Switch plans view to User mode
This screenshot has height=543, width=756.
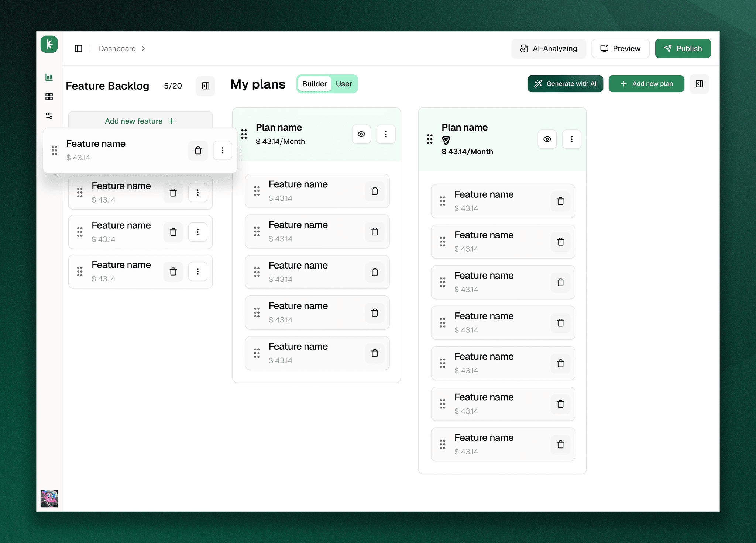click(x=344, y=84)
